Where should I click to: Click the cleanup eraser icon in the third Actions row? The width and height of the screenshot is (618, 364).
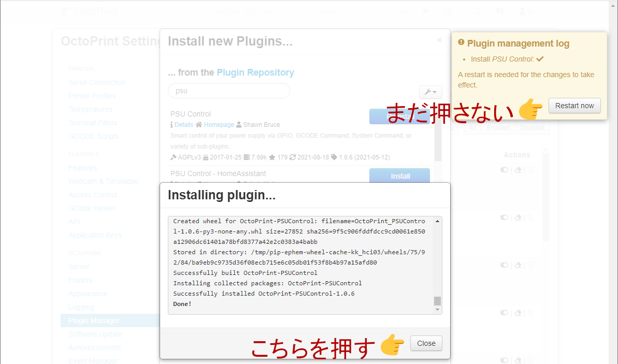519,265
